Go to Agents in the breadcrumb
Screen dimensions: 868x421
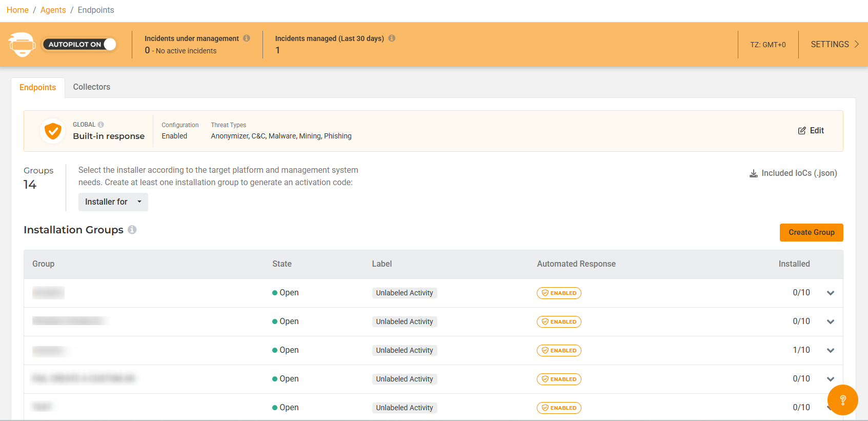pyautogui.click(x=53, y=10)
